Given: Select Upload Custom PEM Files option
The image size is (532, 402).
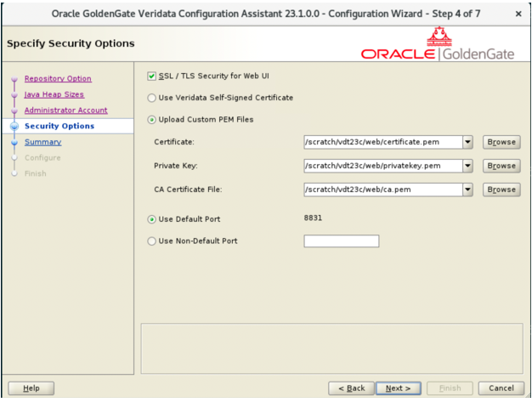Looking at the screenshot, I should click(x=151, y=120).
